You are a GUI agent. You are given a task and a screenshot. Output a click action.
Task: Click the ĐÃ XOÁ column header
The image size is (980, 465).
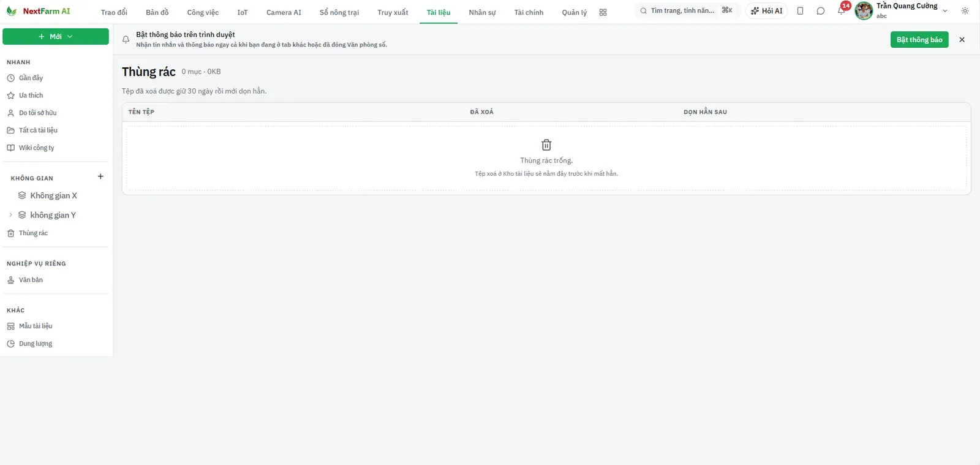(482, 112)
